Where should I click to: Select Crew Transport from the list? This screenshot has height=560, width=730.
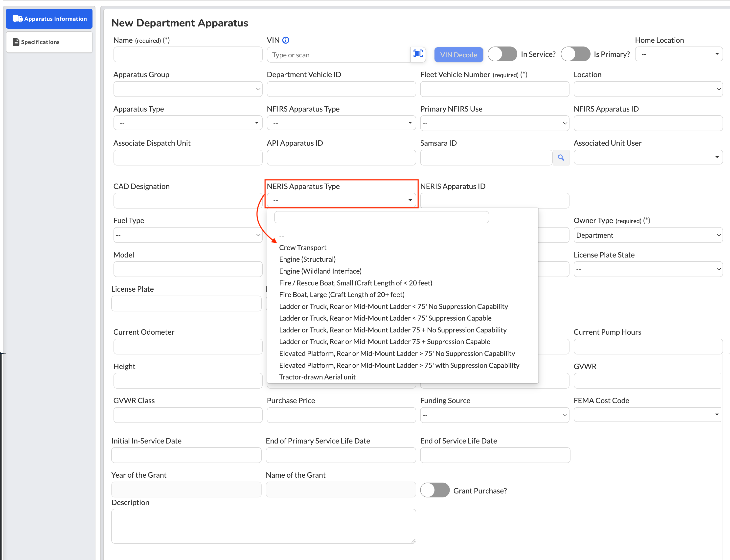[403, 247]
